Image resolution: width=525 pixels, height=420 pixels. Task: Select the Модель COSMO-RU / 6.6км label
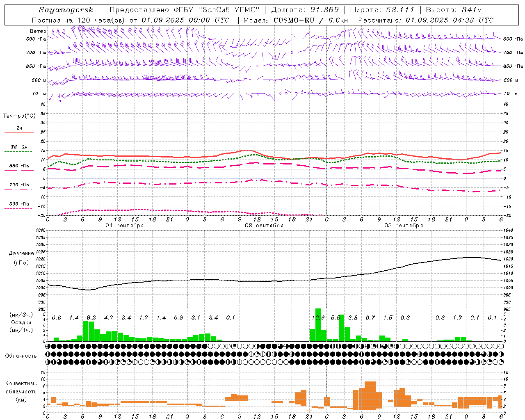[x=296, y=20]
